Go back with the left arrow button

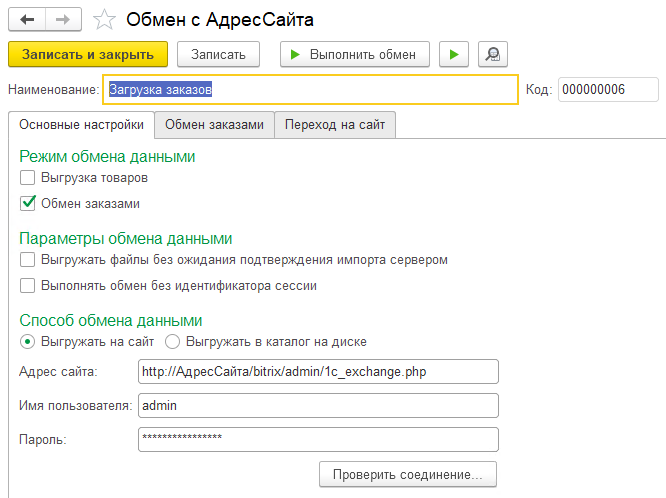coord(27,20)
